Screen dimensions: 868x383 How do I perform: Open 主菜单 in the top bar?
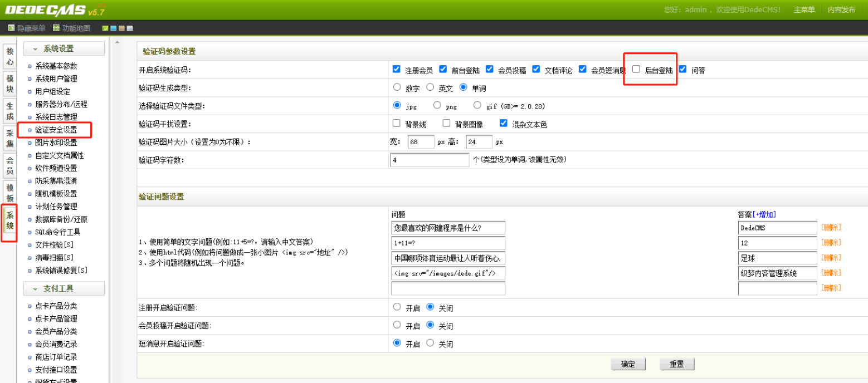[x=804, y=10]
